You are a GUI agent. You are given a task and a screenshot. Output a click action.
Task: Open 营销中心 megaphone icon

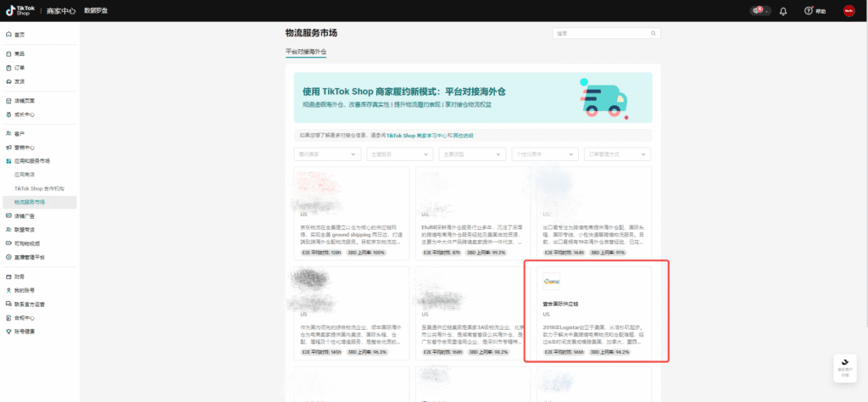pyautogui.click(x=8, y=148)
